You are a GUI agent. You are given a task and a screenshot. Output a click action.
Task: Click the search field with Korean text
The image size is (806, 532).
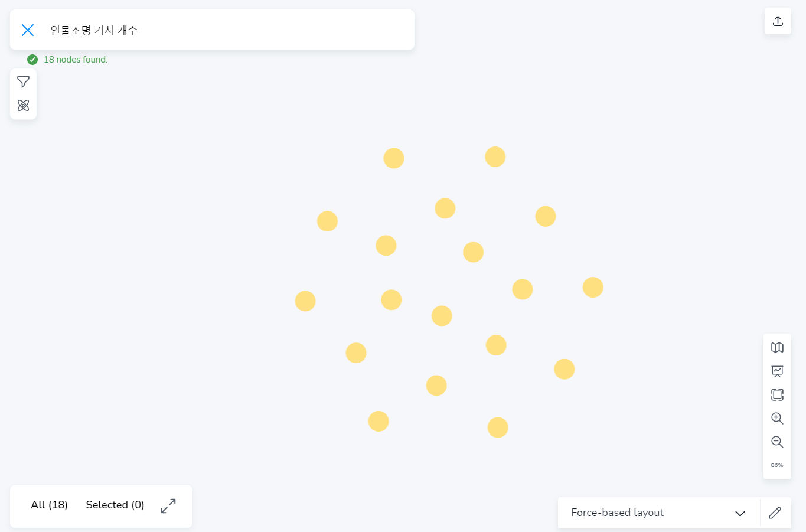pyautogui.click(x=224, y=30)
